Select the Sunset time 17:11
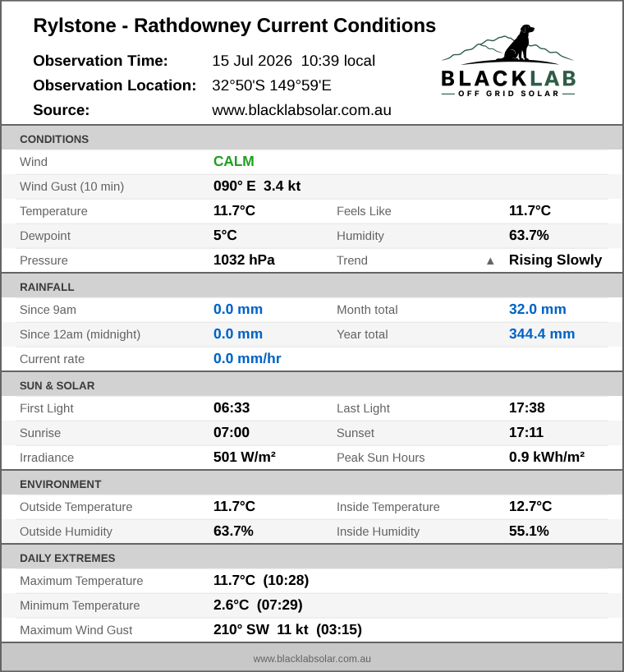624x672 pixels. coord(526,432)
